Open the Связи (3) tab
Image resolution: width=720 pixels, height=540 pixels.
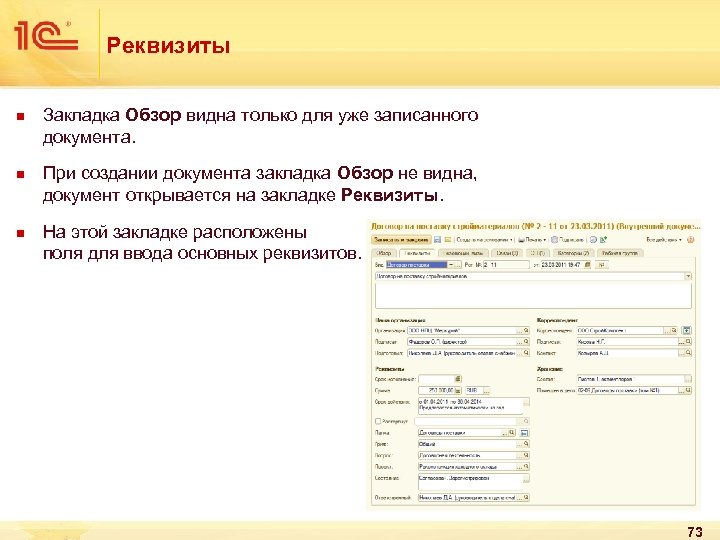coord(507,253)
